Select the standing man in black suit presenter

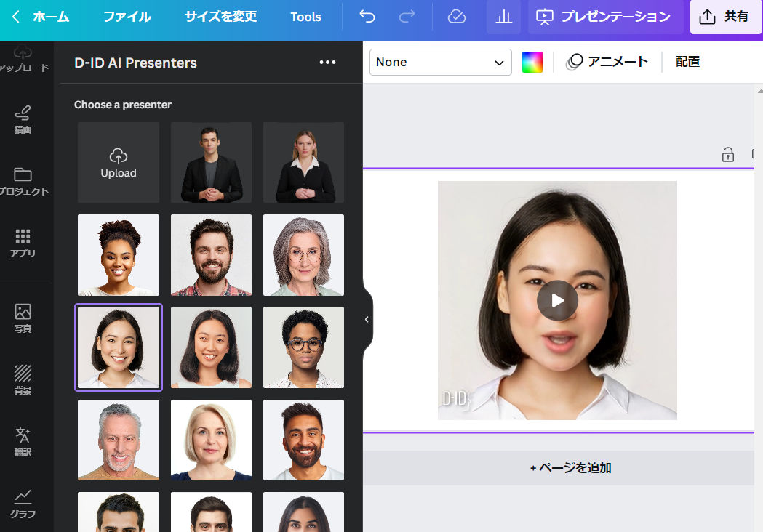click(211, 162)
